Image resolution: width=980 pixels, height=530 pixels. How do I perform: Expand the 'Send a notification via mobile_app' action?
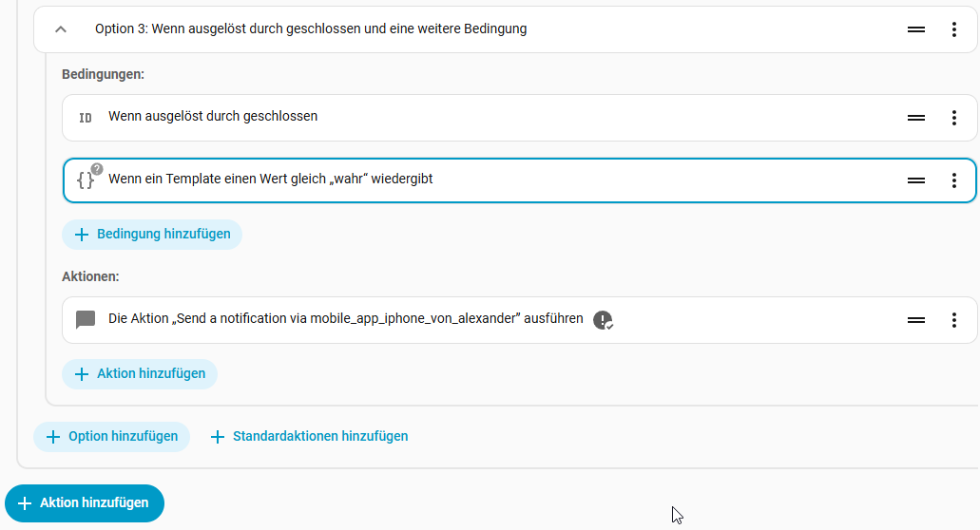(519, 320)
